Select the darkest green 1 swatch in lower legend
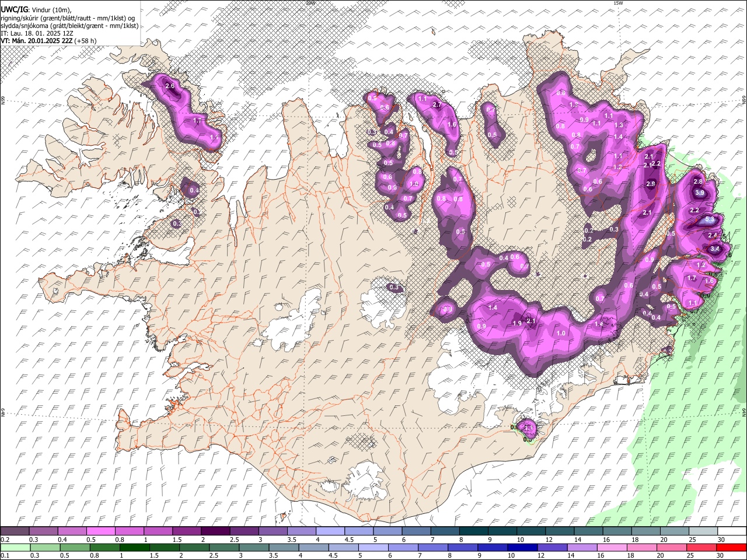Viewport: 747px width, 560px height. 135,547
